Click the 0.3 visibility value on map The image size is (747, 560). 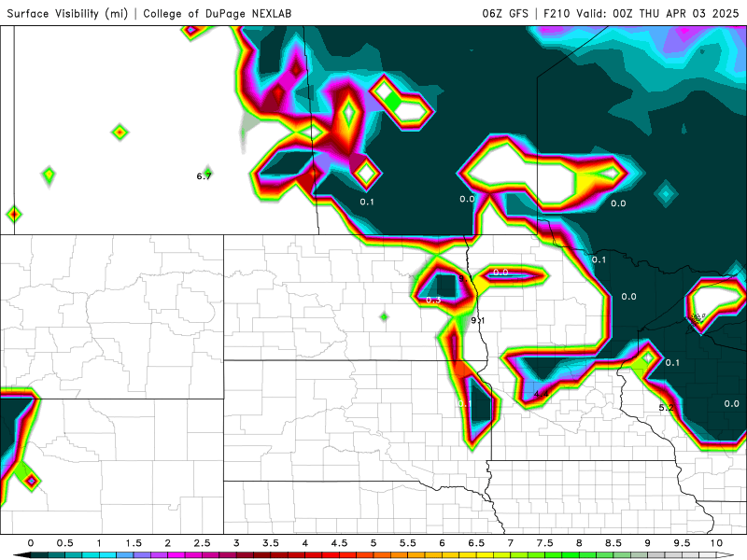coord(433,300)
